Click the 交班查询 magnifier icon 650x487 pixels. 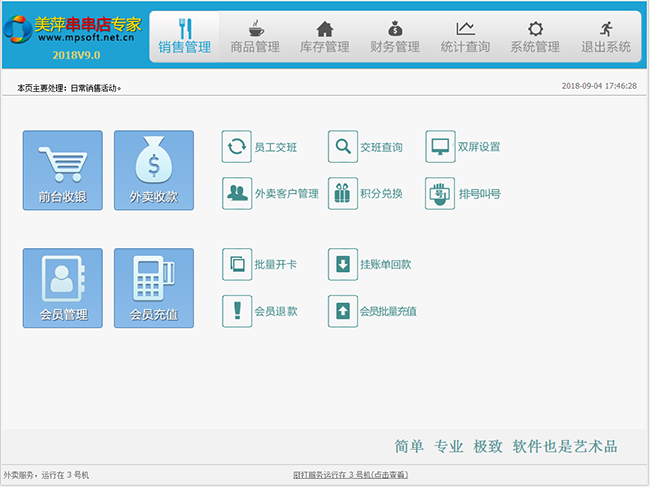343,147
